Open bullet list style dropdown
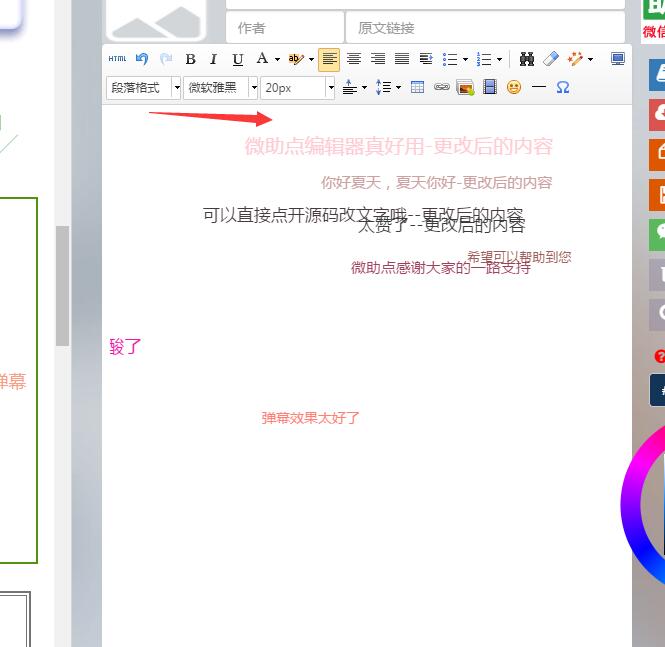 465,59
